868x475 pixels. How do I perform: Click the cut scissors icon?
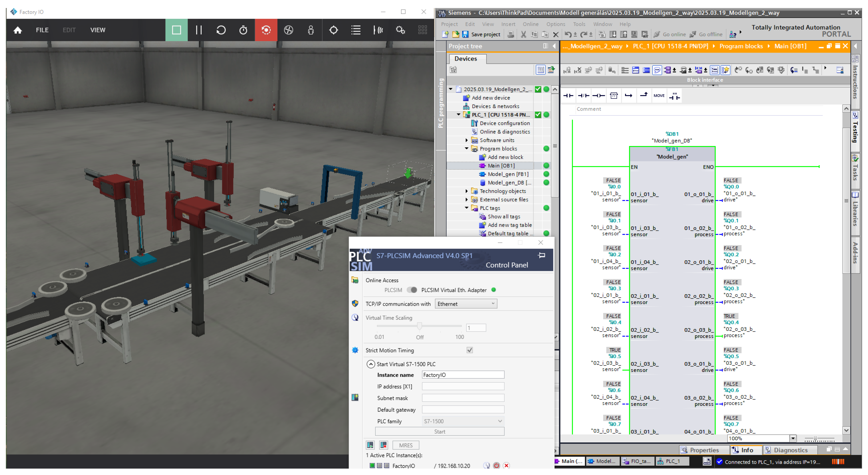tap(523, 34)
